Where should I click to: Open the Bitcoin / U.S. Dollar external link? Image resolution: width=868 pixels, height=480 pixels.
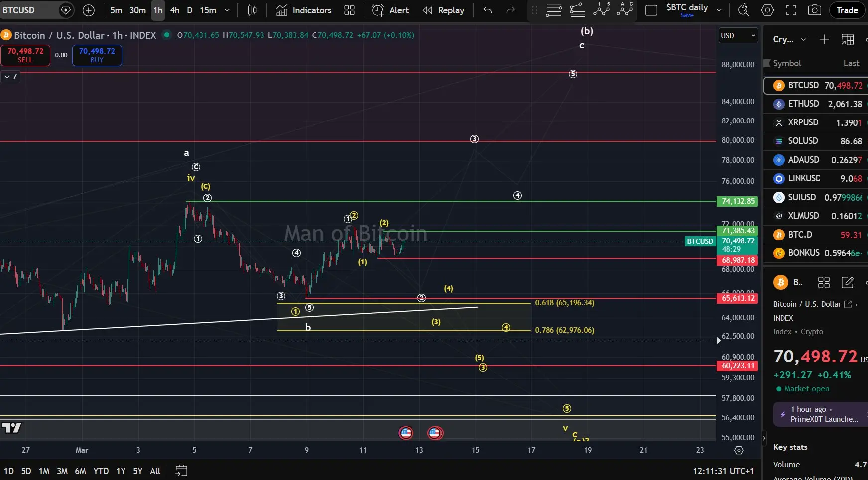tap(848, 304)
